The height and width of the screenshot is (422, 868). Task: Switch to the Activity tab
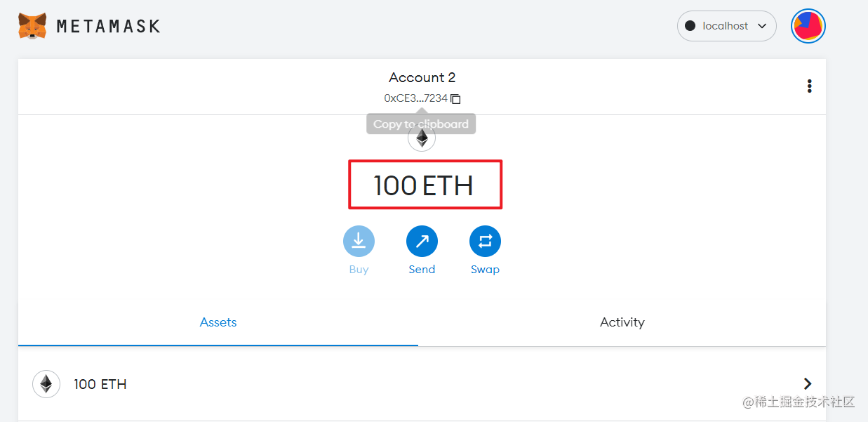(x=622, y=322)
